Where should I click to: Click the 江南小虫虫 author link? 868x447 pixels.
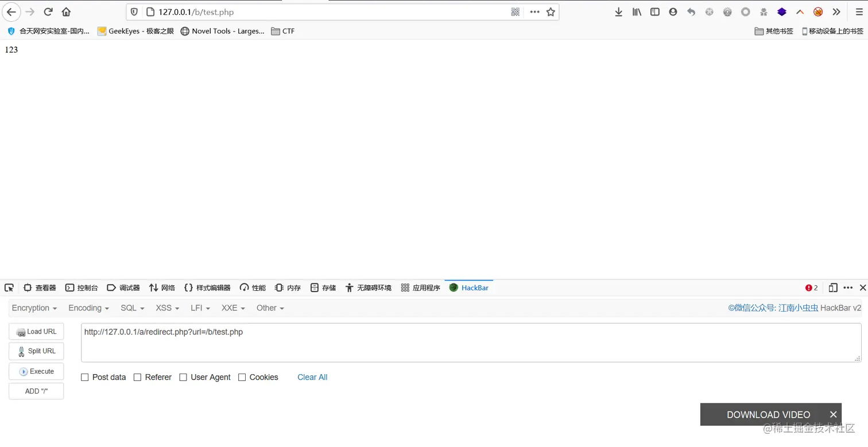pos(798,308)
